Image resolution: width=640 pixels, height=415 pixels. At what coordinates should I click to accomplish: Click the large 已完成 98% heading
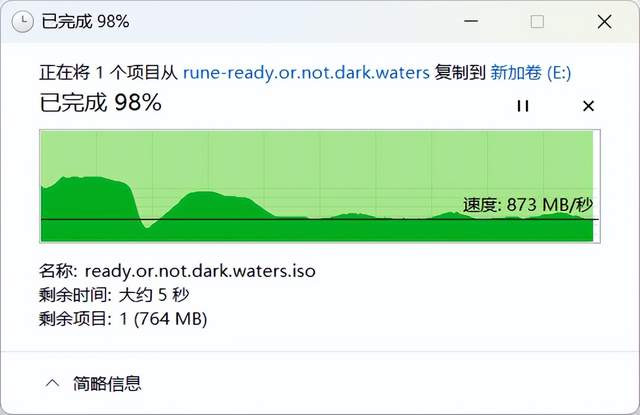tap(100, 102)
